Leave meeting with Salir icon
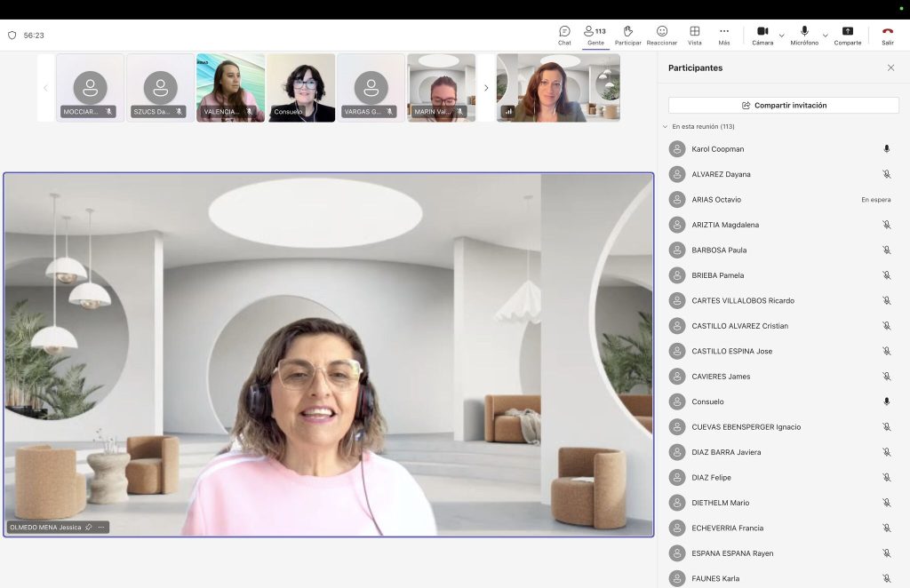 (x=888, y=35)
